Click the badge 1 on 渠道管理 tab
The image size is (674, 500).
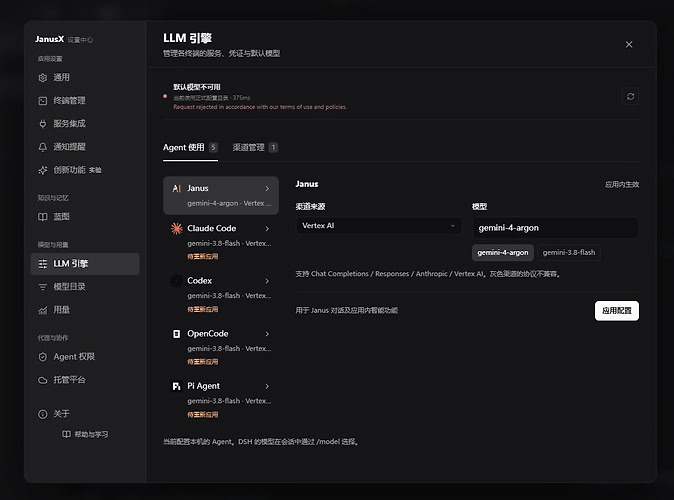(273, 148)
